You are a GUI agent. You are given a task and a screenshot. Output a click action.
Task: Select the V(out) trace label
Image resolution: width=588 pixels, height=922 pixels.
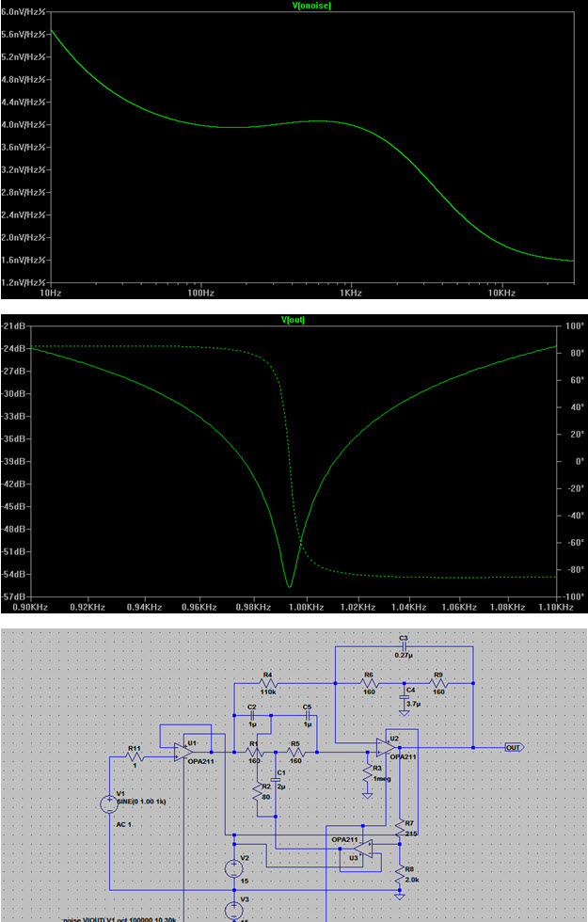[x=293, y=320]
